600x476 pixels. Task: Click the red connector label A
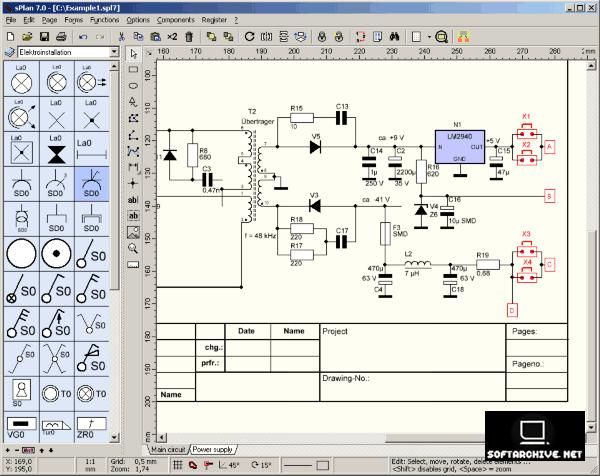(549, 147)
